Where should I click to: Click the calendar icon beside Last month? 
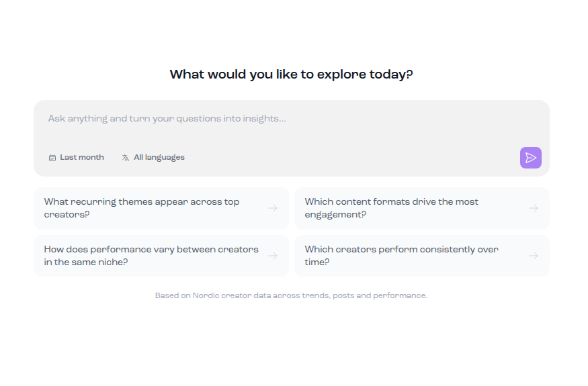(x=52, y=158)
